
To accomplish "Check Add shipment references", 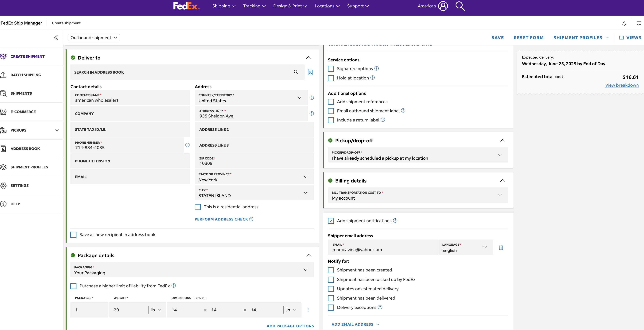I will pyautogui.click(x=331, y=102).
